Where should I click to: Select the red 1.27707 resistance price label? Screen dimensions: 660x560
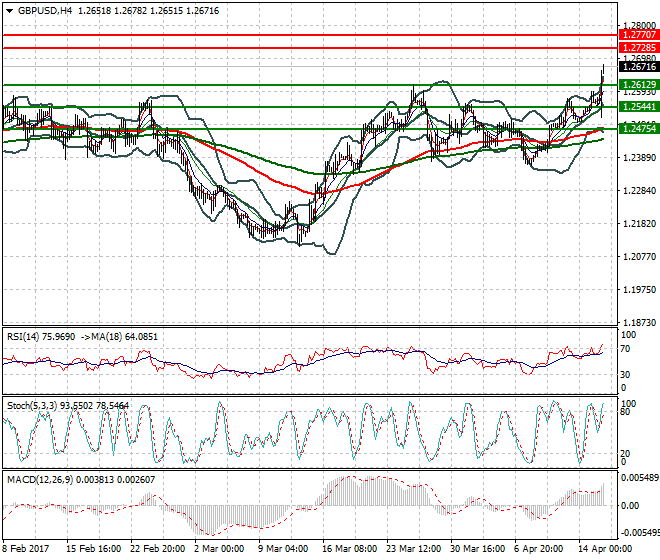(639, 35)
